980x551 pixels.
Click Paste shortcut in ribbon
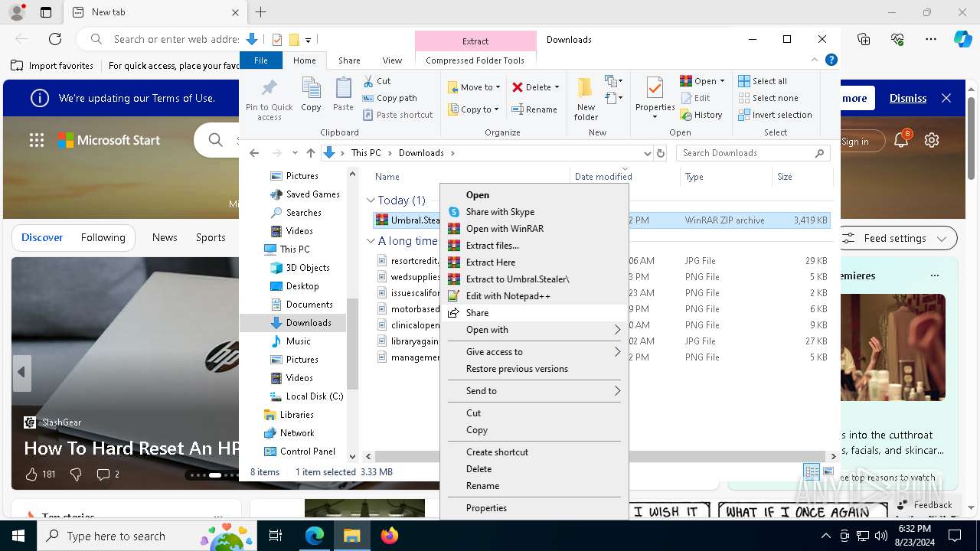[398, 115]
